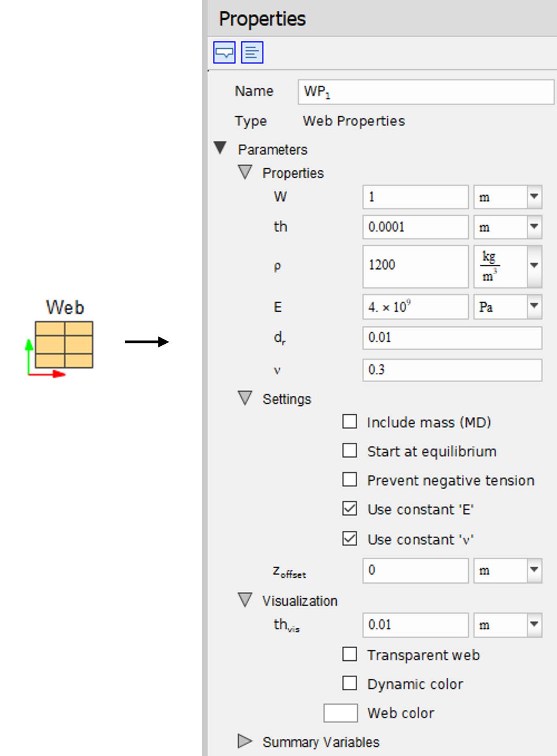557x756 pixels.
Task: Collapse the Parameters section
Action: [220, 148]
